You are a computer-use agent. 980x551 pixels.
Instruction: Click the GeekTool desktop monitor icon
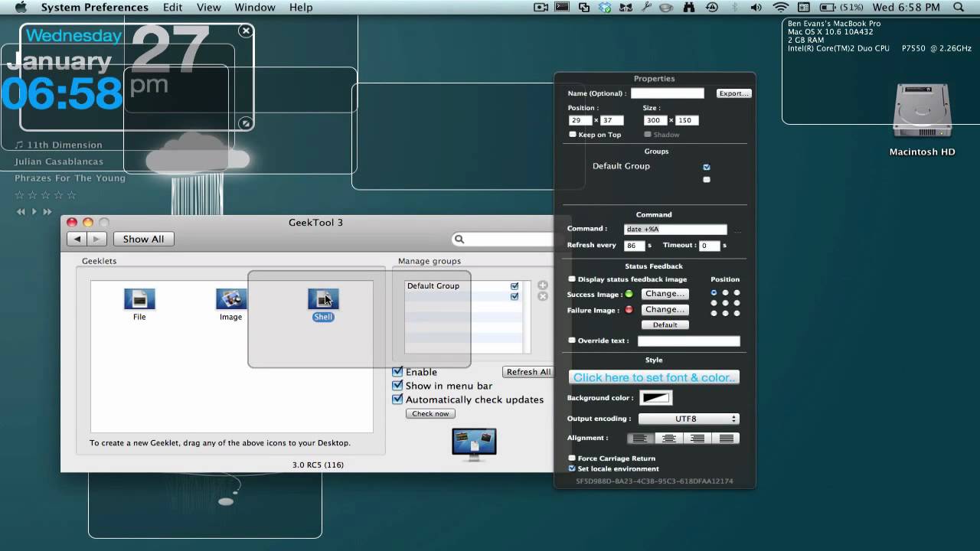474,445
